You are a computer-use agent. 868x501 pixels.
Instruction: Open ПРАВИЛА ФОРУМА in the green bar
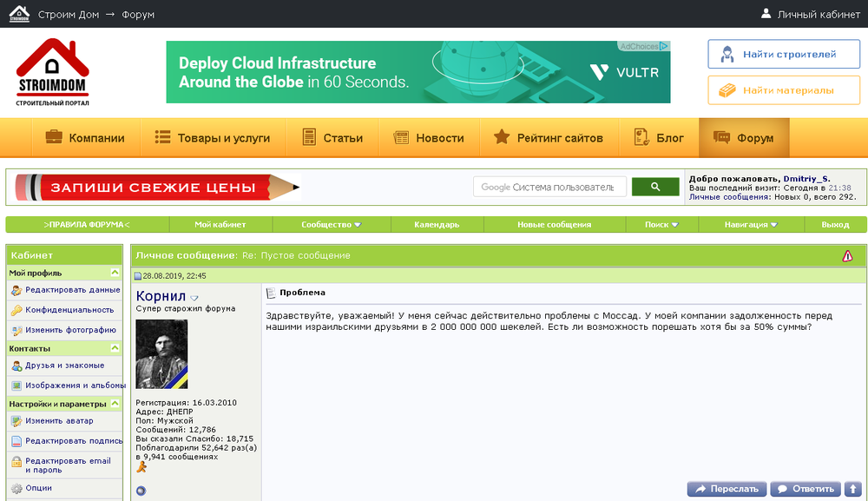(x=87, y=225)
